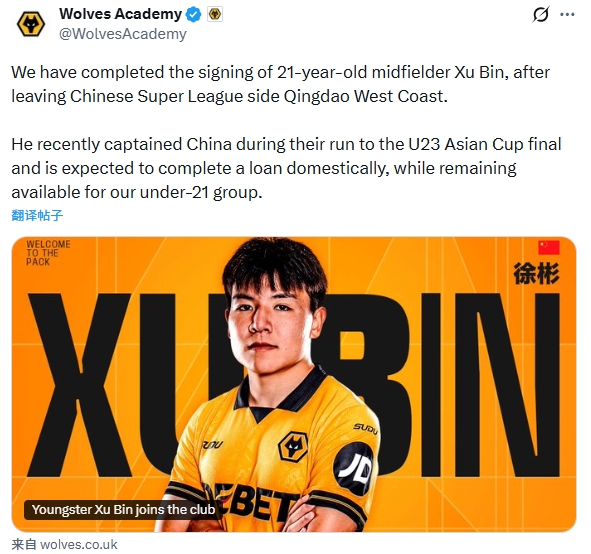Click the Wolves Academy display name
This screenshot has height=554, width=591.
121,14
